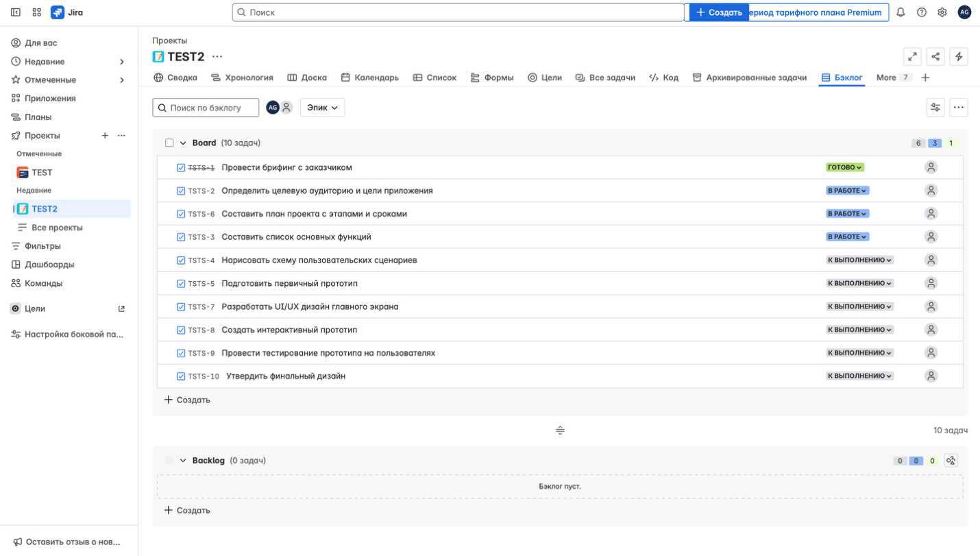The image size is (980, 556).
Task: Open ГОТОВО status dropdown for TSTS-1
Action: point(844,167)
